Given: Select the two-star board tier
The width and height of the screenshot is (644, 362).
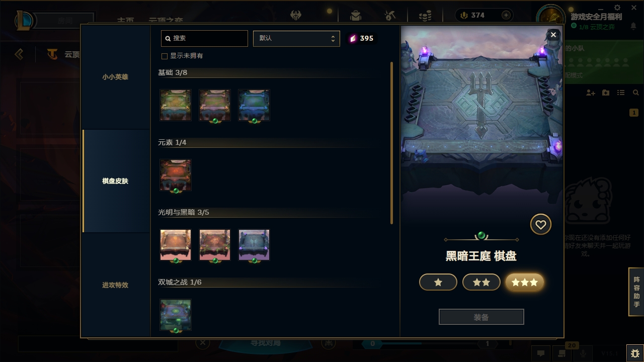Looking at the screenshot, I should [481, 283].
